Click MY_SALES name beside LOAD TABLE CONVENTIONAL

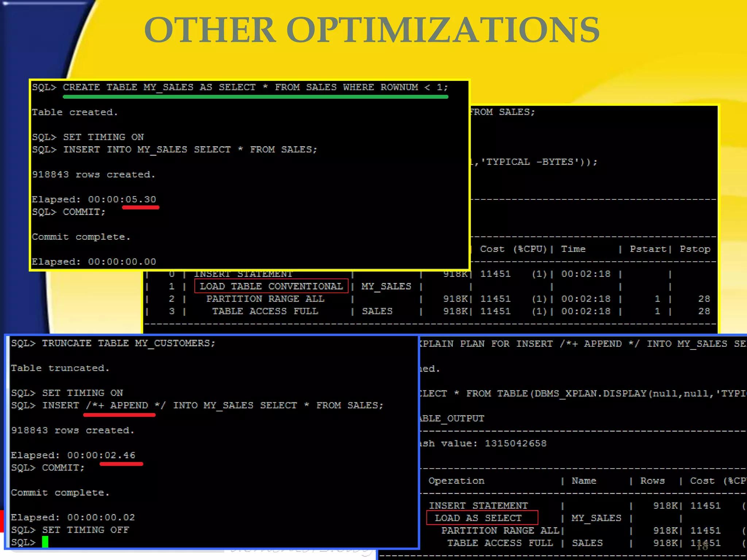[386, 287]
